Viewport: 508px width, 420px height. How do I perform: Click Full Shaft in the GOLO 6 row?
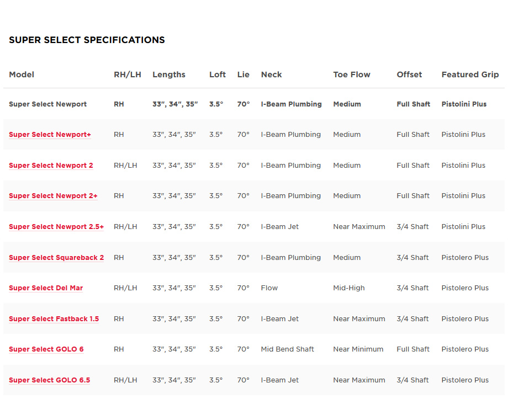[413, 349]
